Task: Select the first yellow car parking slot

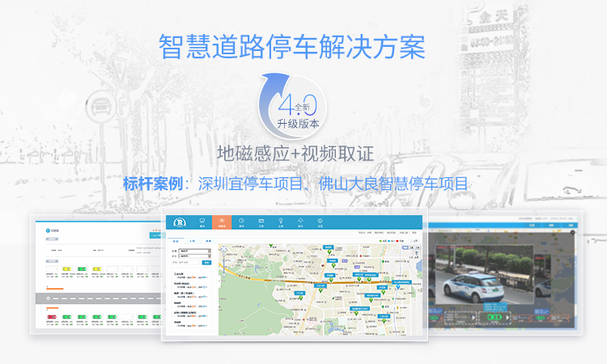Action: pyautogui.click(x=67, y=269)
